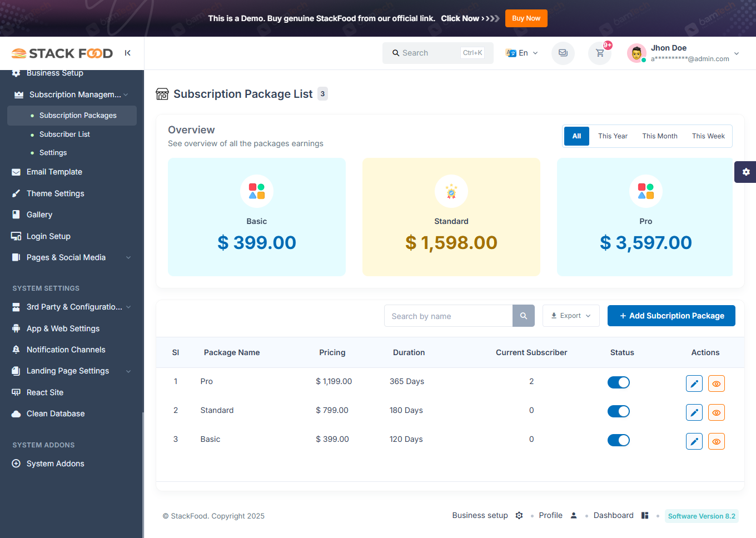This screenshot has height=538, width=756.
Task: Turn off the Basic package status
Action: [x=618, y=440]
